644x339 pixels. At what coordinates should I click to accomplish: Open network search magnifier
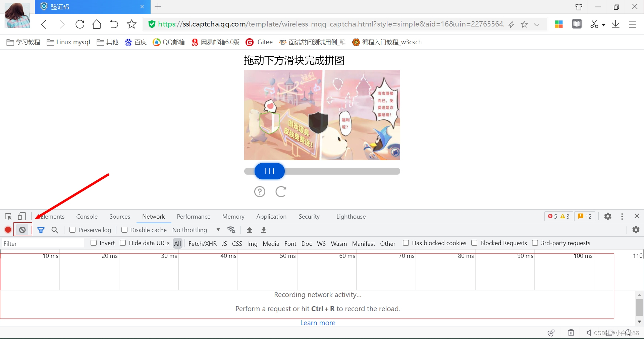55,230
